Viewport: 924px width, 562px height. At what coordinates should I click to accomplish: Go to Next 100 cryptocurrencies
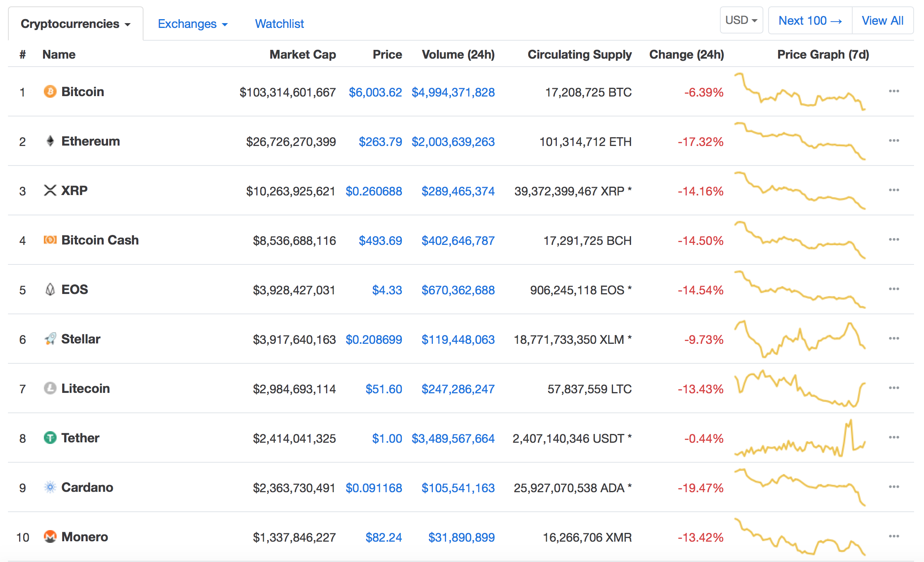[810, 20]
